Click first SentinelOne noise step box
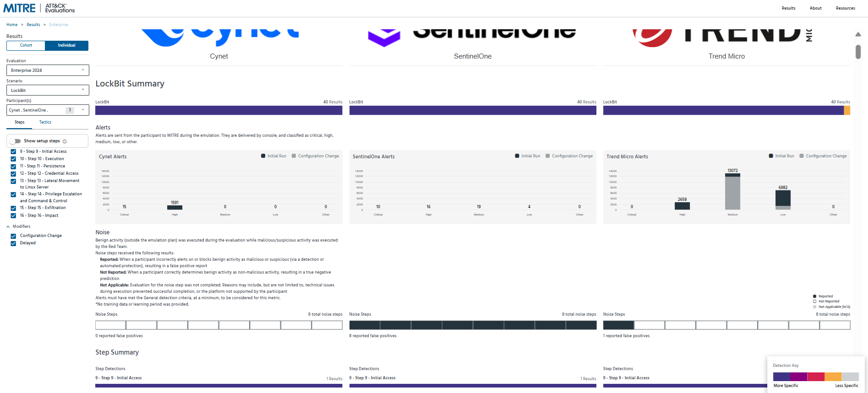 (365, 325)
